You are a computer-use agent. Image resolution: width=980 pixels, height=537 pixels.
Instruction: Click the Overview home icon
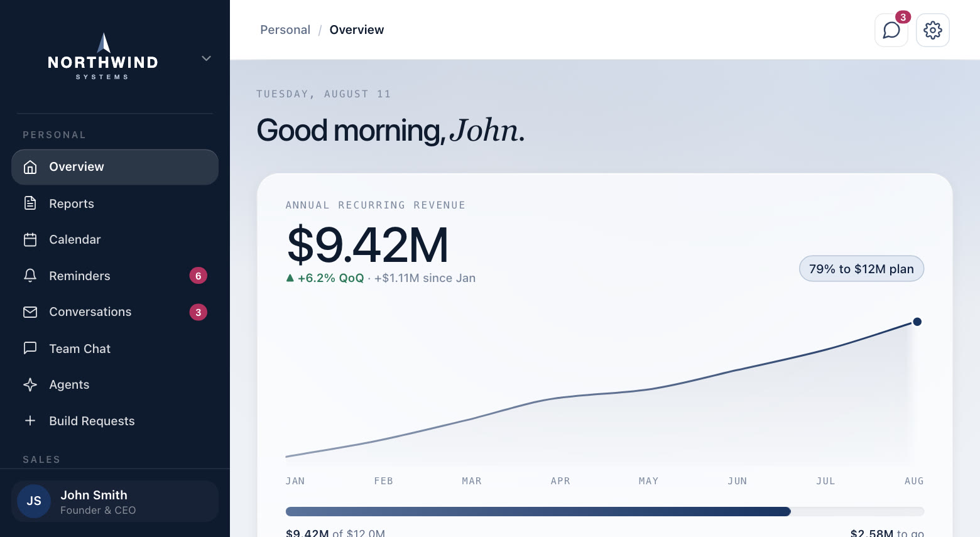click(x=30, y=167)
